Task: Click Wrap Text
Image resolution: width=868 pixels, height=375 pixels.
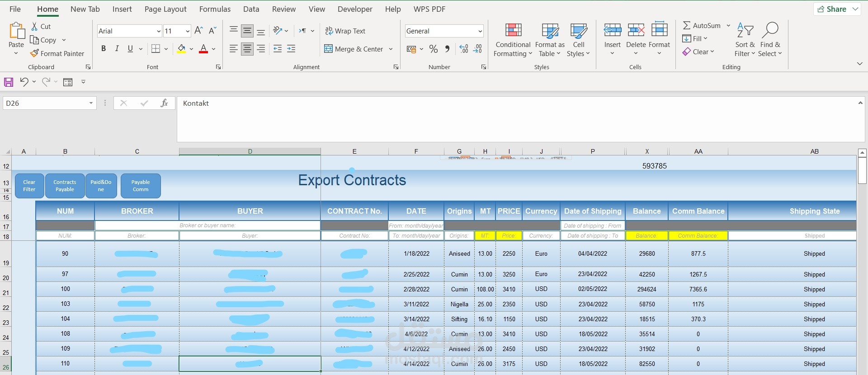Action: [345, 31]
